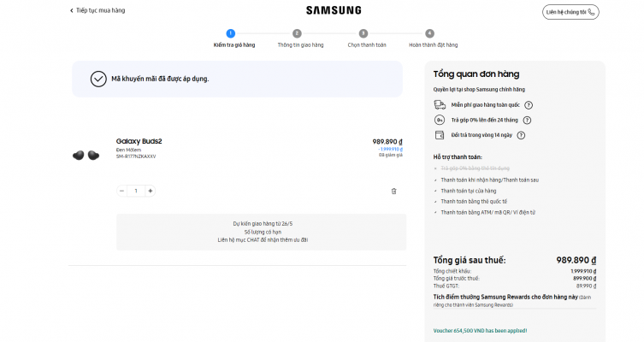Go to step 1 'Kiểm tra giỏ hàng'

231,33
